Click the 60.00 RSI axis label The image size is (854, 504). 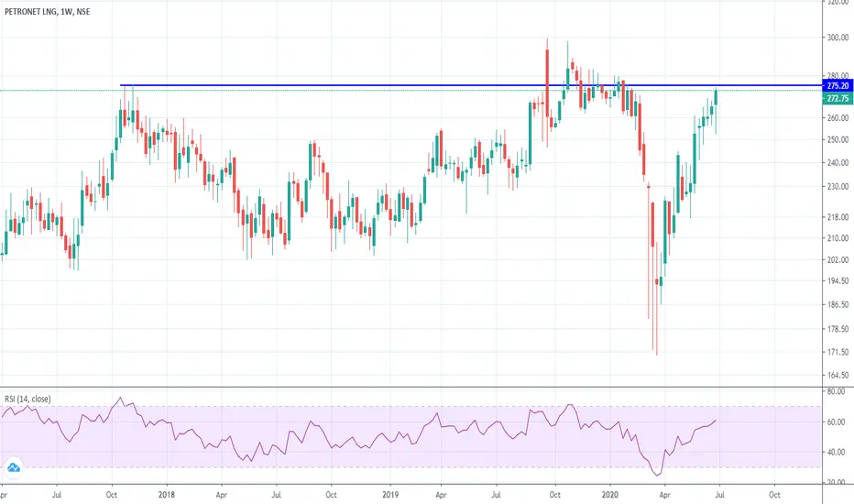coord(836,422)
